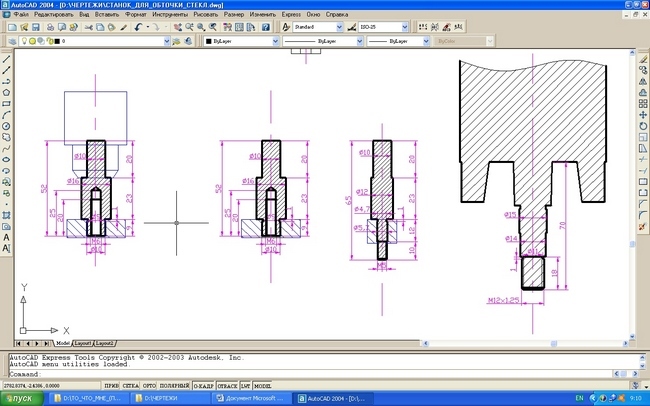Choose the Mirror tool in Modify toolbar
The width and height of the screenshot is (650, 406).
643,81
